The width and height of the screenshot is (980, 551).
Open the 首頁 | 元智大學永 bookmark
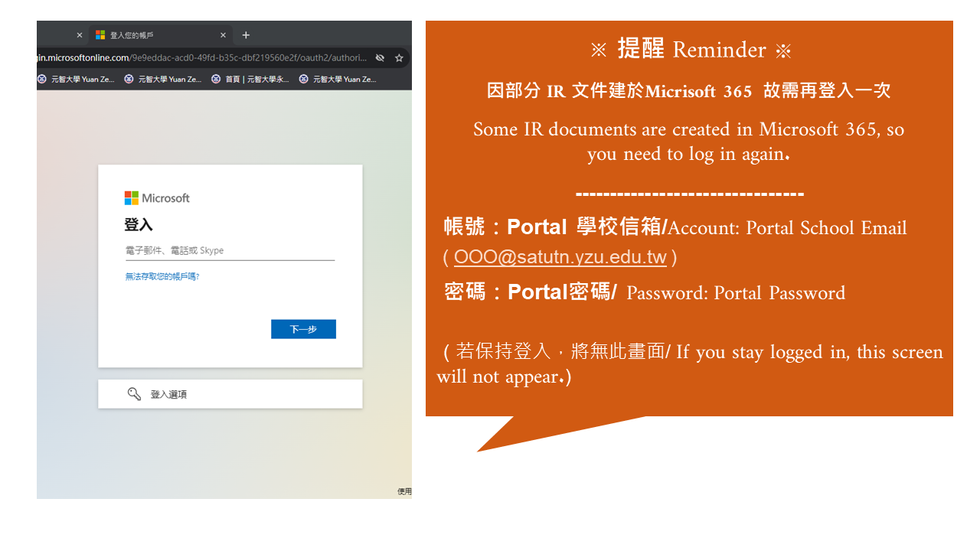[250, 79]
